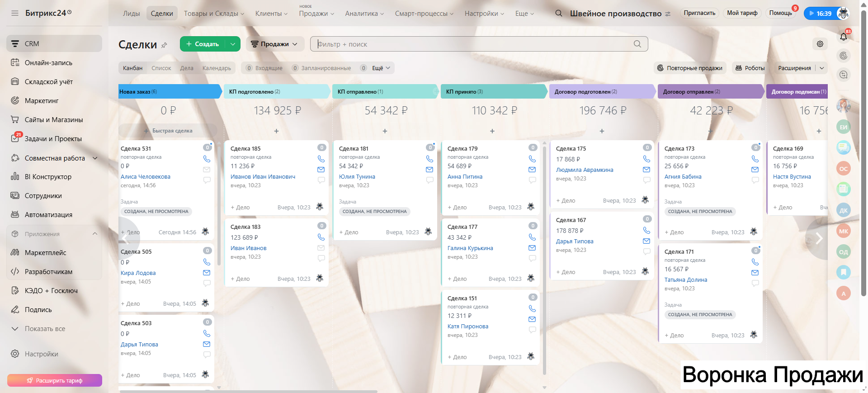
Task: Open the Ещё counters dropdown
Action: (381, 68)
